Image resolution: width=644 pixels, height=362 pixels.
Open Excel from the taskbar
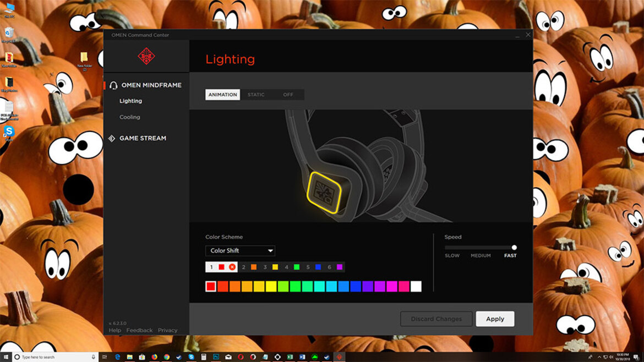pos(290,357)
